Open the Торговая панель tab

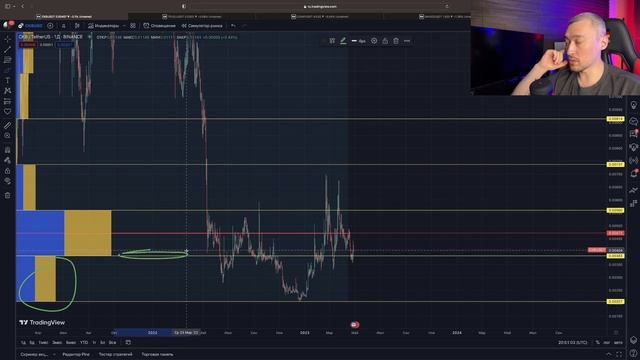(x=157, y=354)
